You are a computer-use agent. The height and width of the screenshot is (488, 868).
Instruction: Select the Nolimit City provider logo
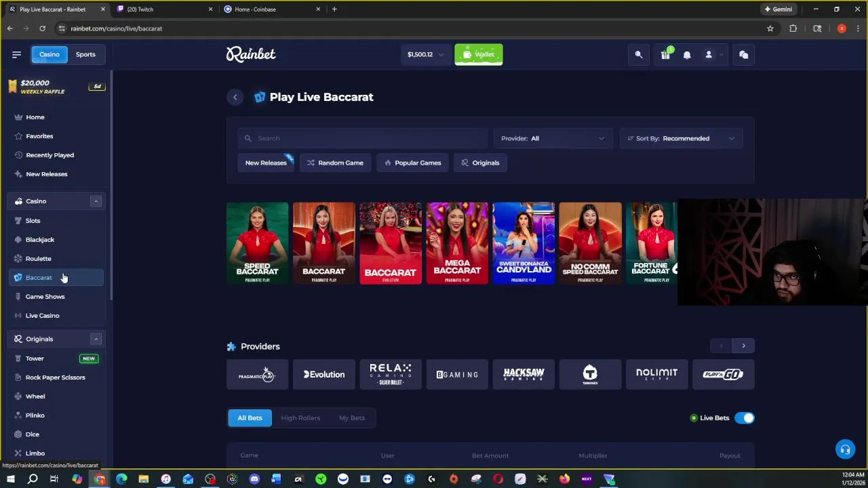656,374
